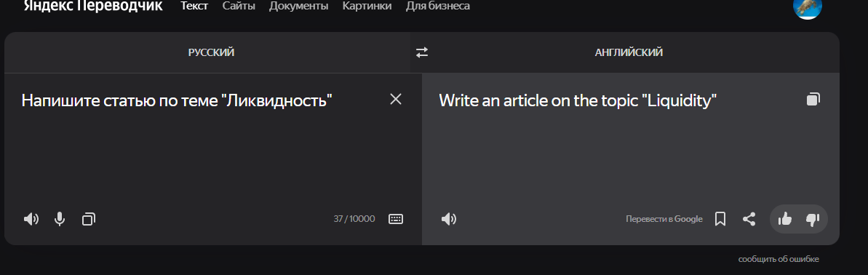Share the translation
This screenshot has height=275, width=868.
click(x=749, y=219)
